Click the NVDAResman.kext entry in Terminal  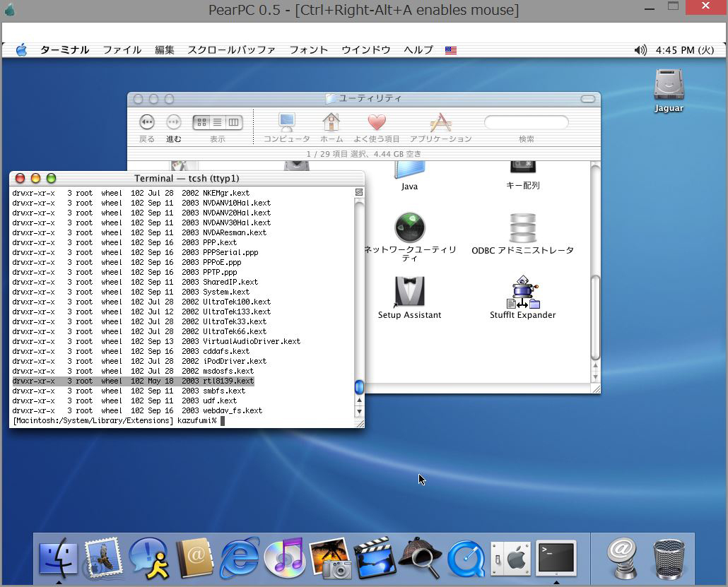139,232
